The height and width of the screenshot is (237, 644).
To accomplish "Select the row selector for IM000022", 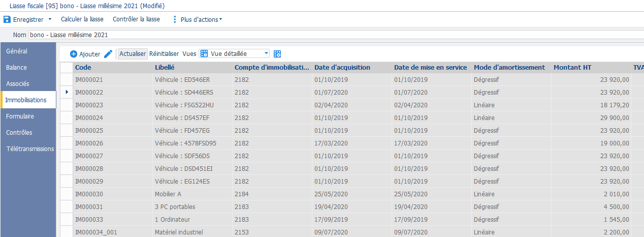I will pyautogui.click(x=67, y=92).
